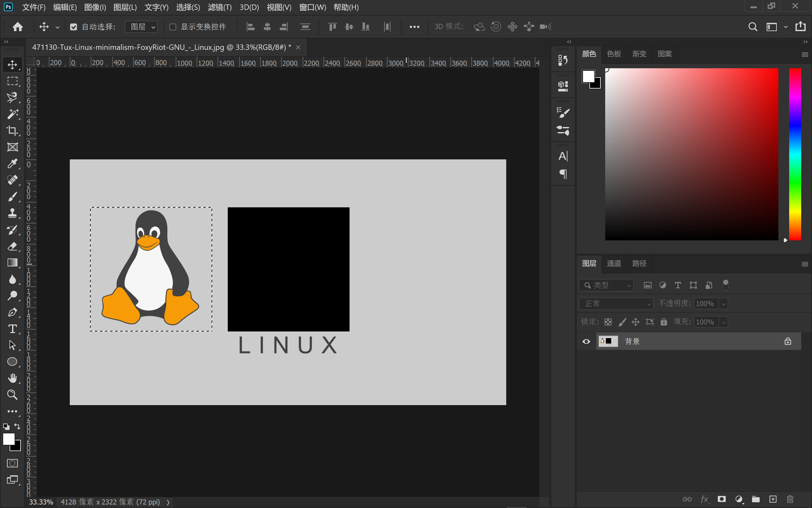The image size is (812, 508).
Task: Delete layer using trash icon
Action: [x=790, y=499]
